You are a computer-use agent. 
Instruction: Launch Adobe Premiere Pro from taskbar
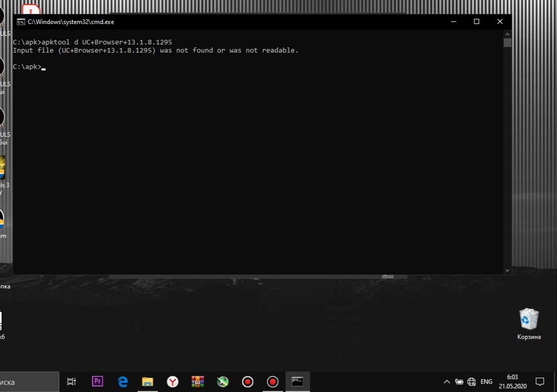pos(98,382)
